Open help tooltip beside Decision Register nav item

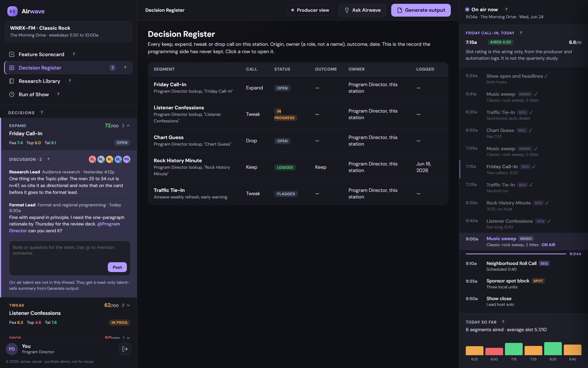pos(125,68)
